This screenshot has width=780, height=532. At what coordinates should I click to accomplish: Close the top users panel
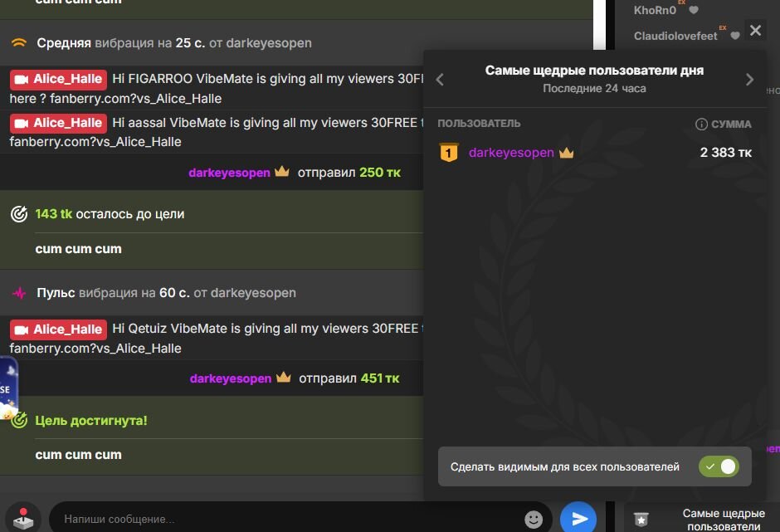[755, 31]
